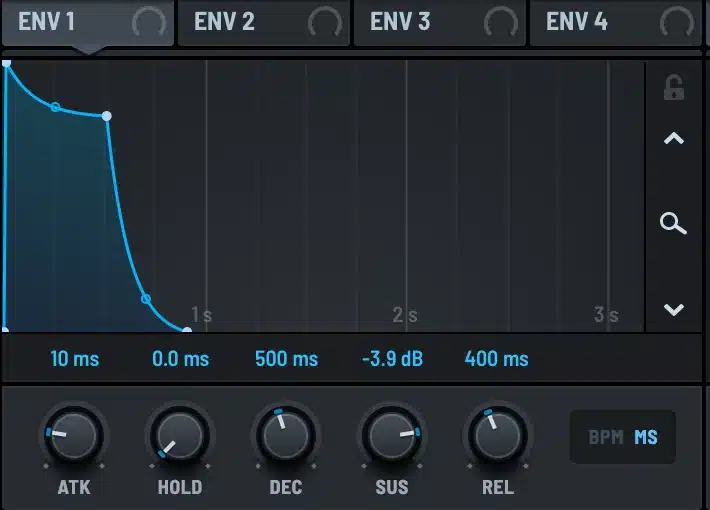Screen dimensions: 710x510
Task: Click the REL knob
Action: 498,436
